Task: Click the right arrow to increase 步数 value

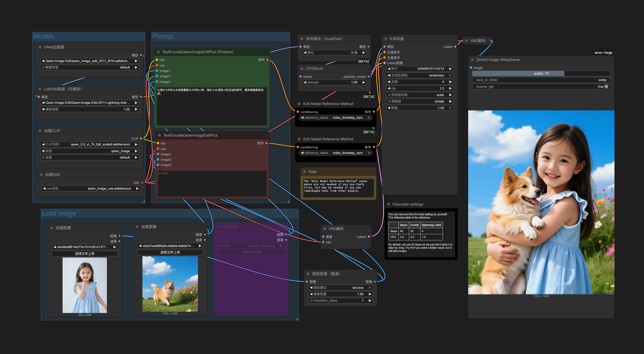Action: tap(451, 82)
